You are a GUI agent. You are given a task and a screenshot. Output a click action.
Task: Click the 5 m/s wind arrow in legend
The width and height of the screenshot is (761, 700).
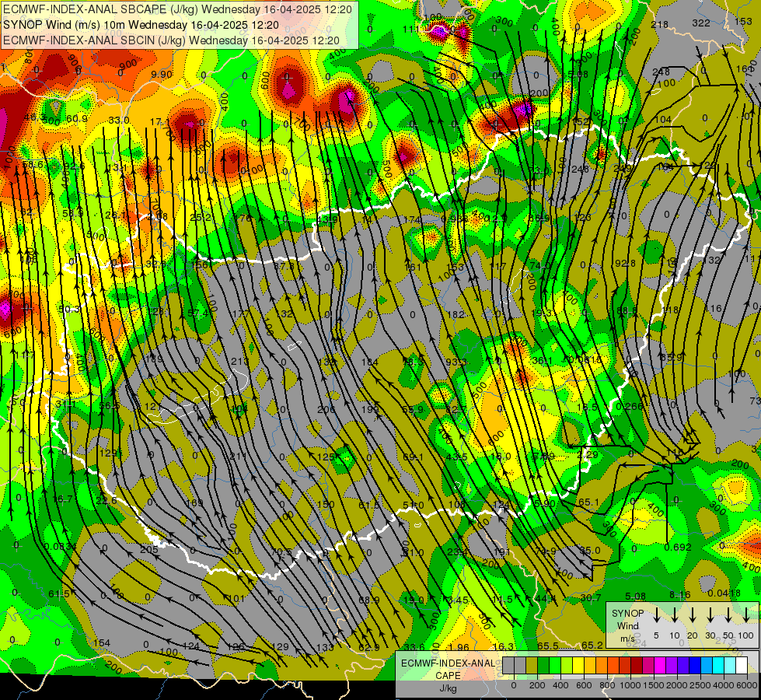click(656, 614)
